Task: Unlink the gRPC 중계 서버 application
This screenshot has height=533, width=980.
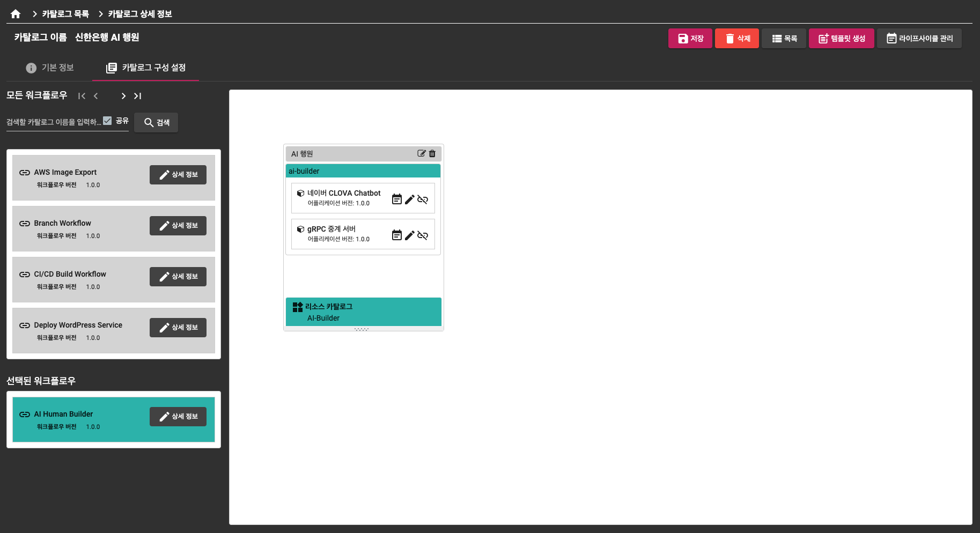Action: click(x=423, y=235)
